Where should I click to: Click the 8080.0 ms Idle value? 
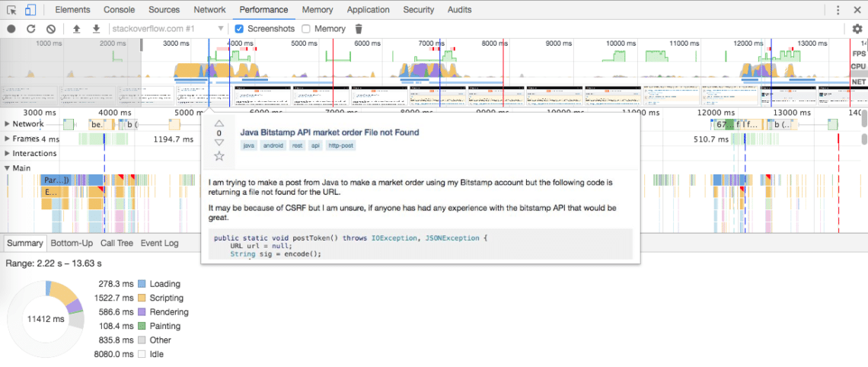point(113,354)
